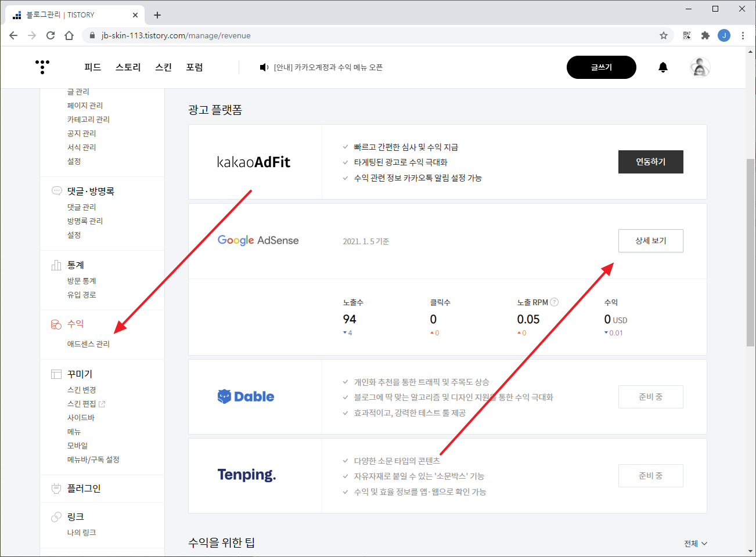Open 서식 관리 in the sidebar

82,147
